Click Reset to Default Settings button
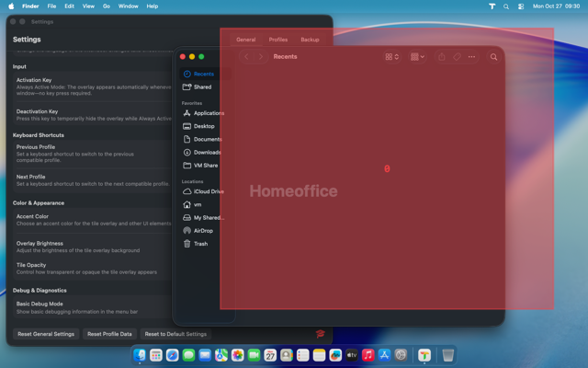This screenshot has width=588, height=368. pyautogui.click(x=175, y=334)
